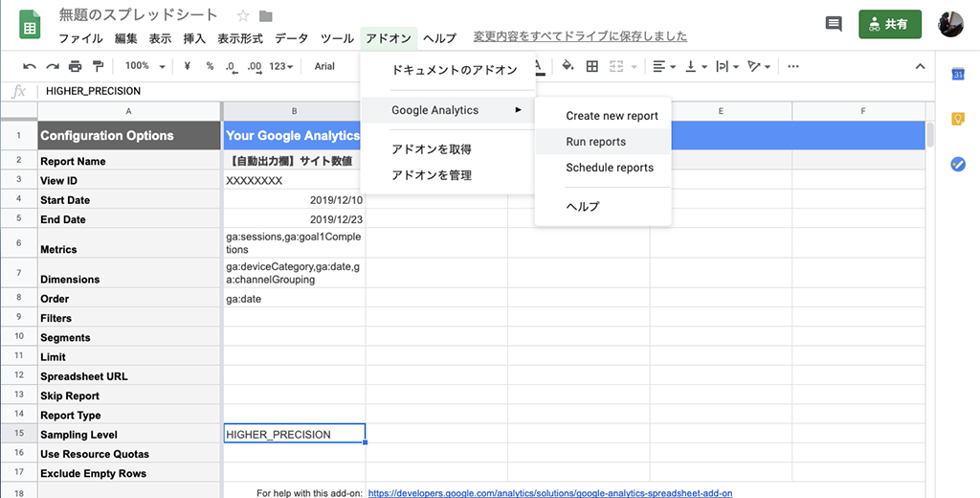
Task: Format the cell as percent
Action: (210, 66)
